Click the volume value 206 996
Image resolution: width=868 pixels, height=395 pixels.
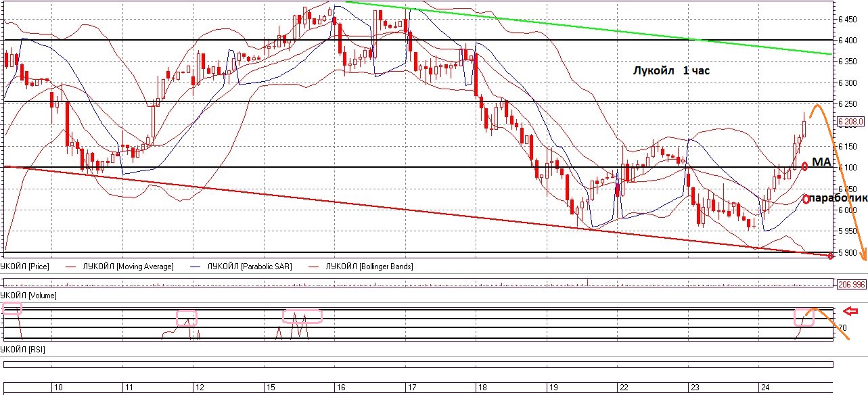pos(852,284)
